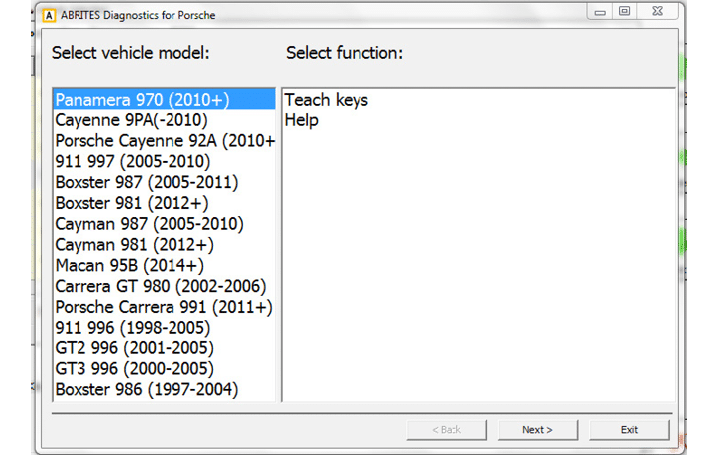The width and height of the screenshot is (719, 455).
Task: Select the Teach keys function
Action: point(327,100)
